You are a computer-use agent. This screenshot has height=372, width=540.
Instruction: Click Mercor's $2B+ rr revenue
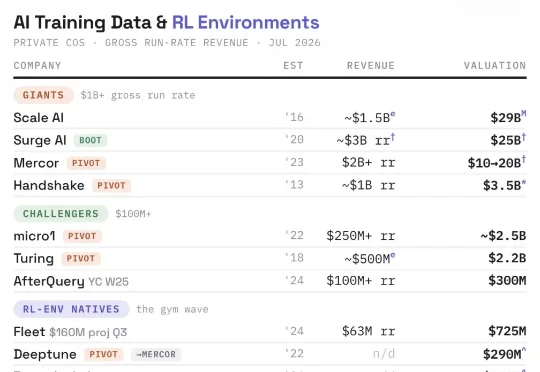368,162
